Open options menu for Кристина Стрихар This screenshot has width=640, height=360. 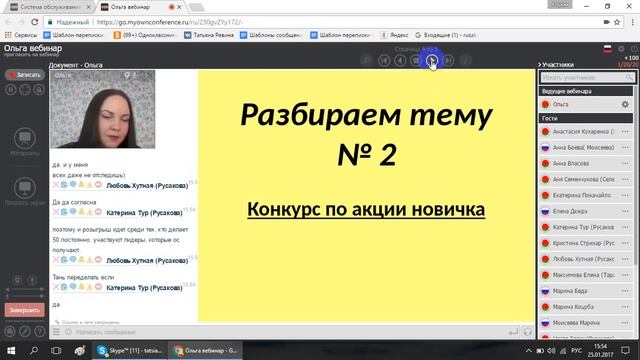tap(625, 243)
